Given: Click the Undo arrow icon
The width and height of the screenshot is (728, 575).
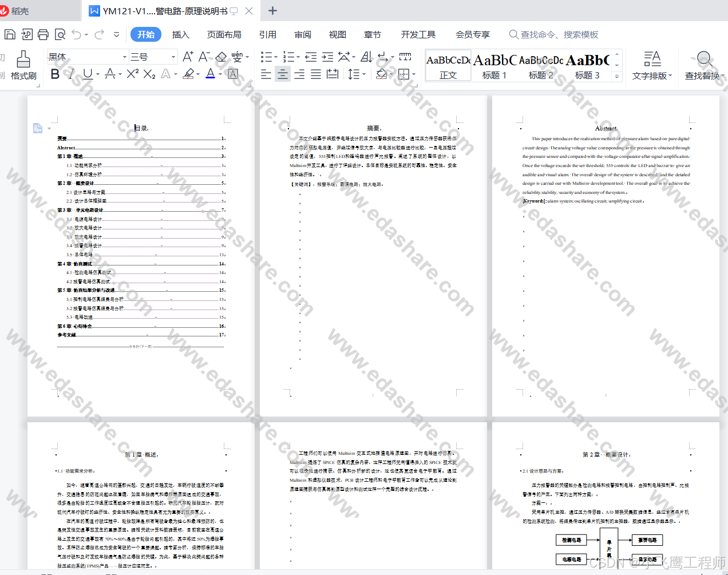Looking at the screenshot, I should click(77, 34).
